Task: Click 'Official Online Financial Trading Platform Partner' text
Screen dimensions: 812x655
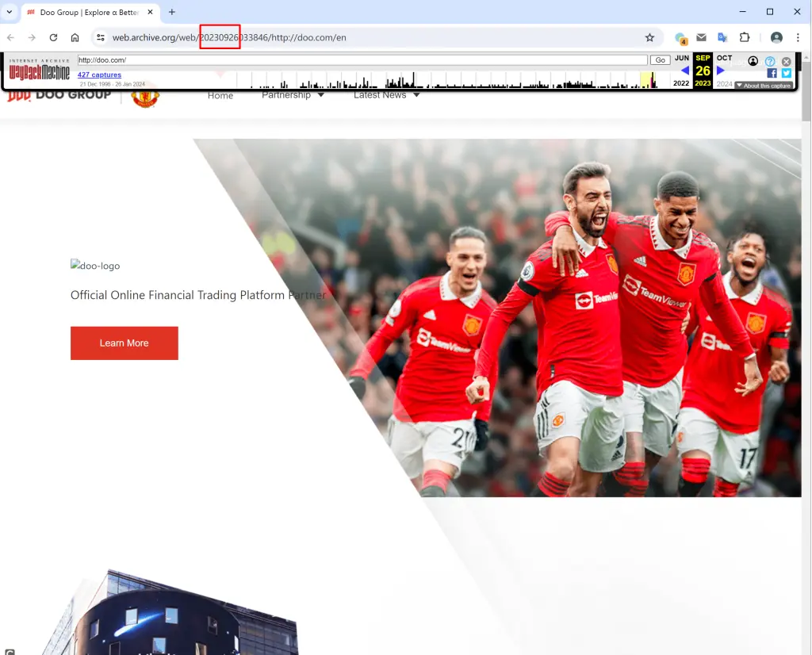Action: coord(198,295)
